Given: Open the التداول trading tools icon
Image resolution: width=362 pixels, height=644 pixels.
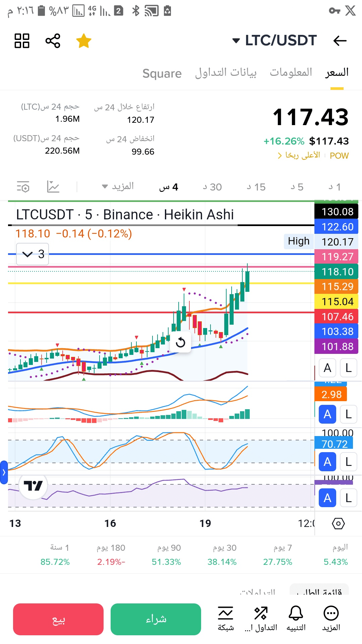Looking at the screenshot, I should click(261, 619).
